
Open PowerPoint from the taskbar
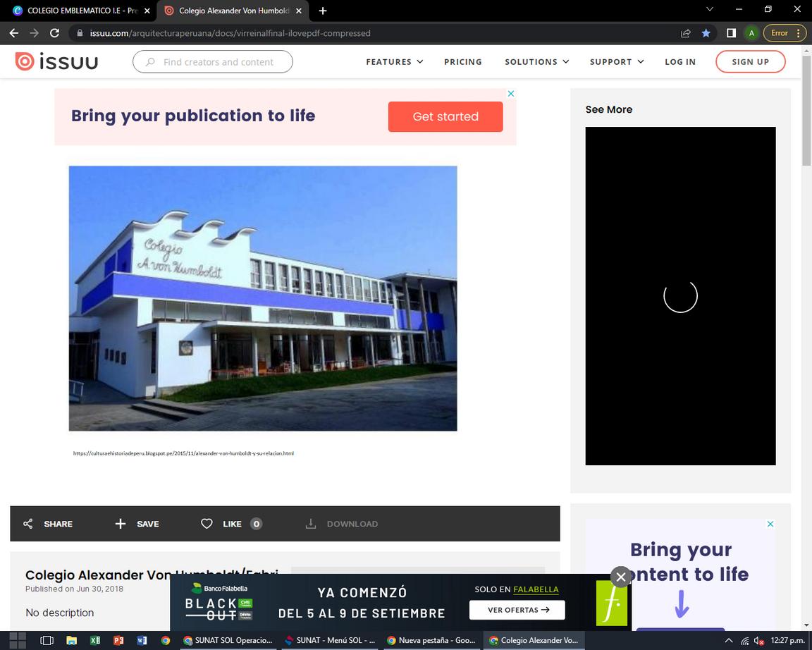point(118,640)
